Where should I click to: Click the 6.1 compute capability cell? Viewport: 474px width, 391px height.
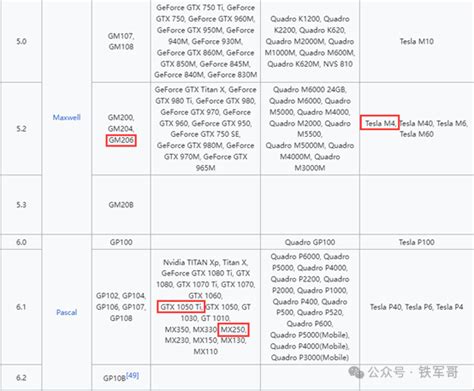(x=21, y=307)
